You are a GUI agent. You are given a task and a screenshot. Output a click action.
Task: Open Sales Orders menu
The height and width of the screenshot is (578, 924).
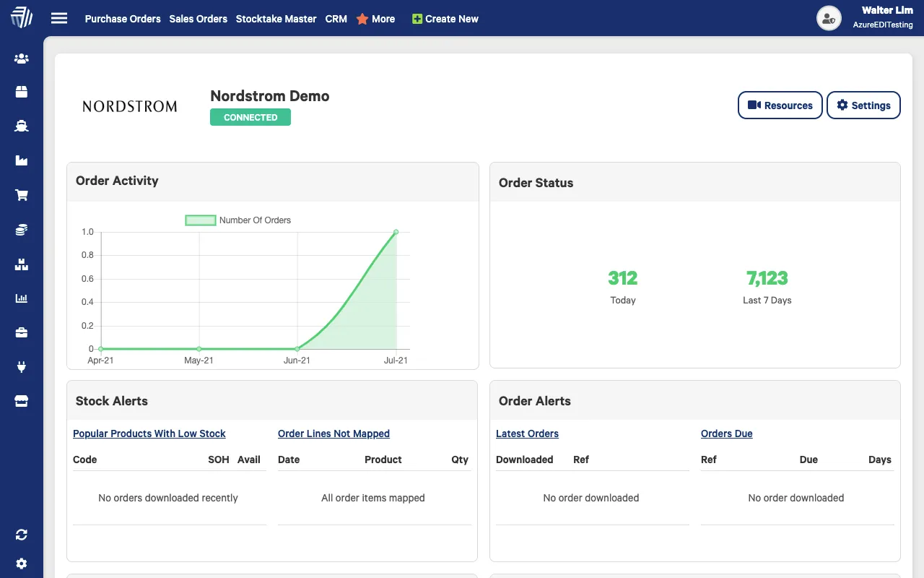pyautogui.click(x=199, y=19)
